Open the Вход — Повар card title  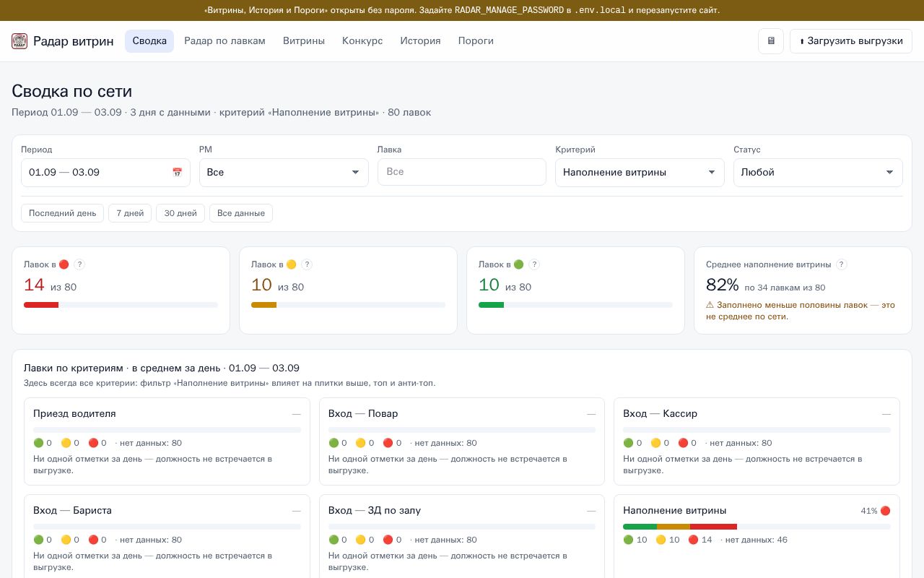click(x=363, y=413)
